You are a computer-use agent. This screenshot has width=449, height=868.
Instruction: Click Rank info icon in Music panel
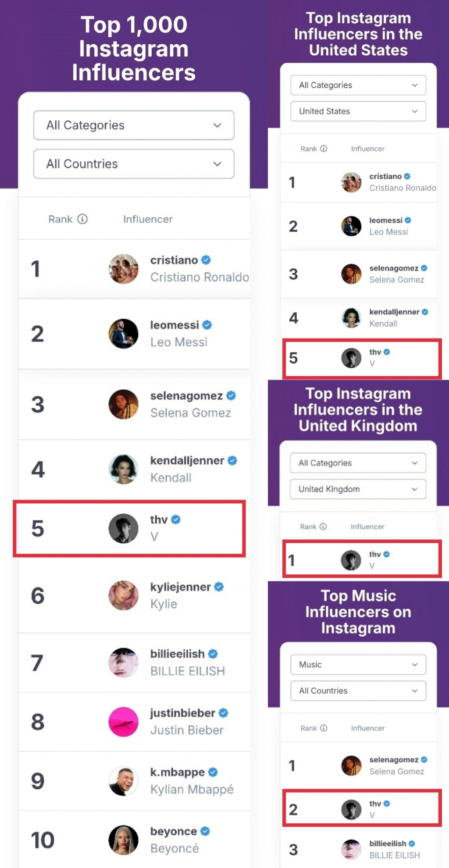(x=324, y=728)
